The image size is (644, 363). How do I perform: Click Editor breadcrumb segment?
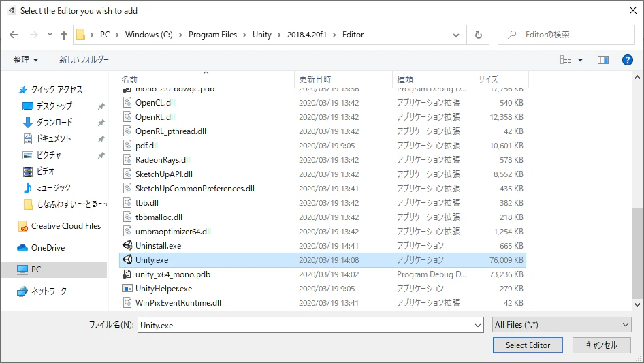[353, 35]
